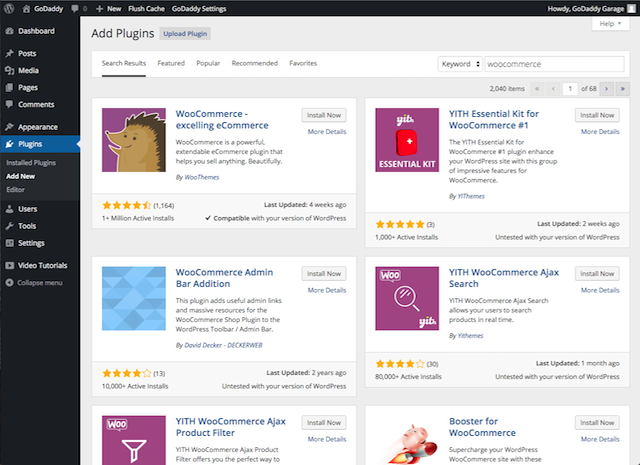Open the plugin Editor submenu item

tap(16, 190)
